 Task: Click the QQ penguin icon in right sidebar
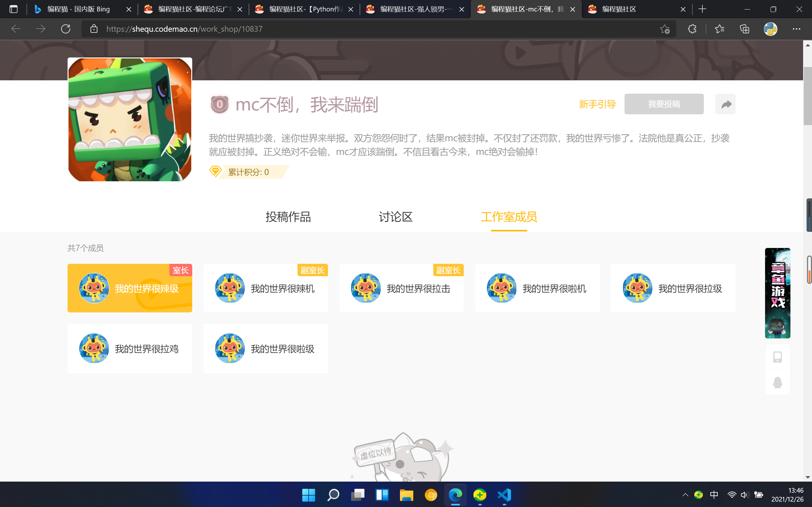[x=777, y=382]
